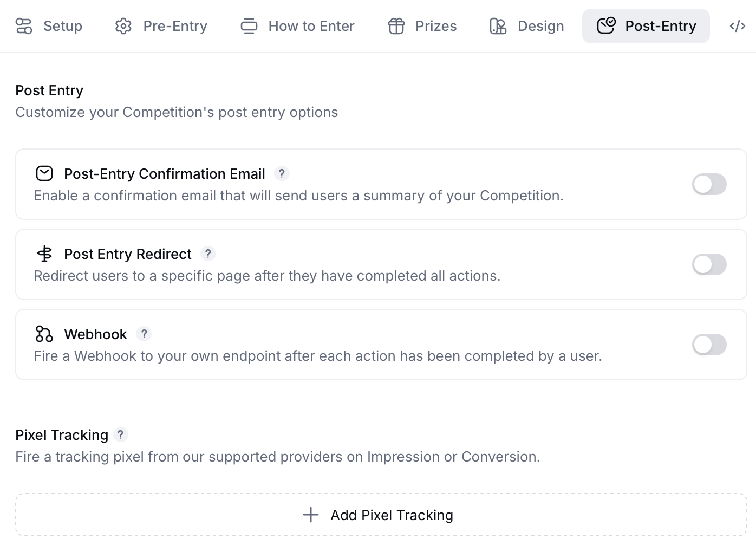The width and height of the screenshot is (756, 545).
Task: Open the Design section
Action: tap(540, 26)
